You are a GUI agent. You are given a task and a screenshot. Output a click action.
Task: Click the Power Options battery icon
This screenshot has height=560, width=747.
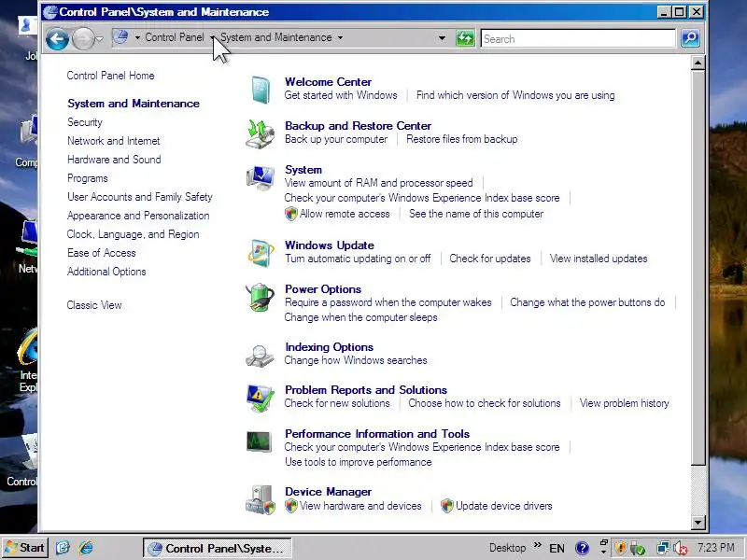261,297
